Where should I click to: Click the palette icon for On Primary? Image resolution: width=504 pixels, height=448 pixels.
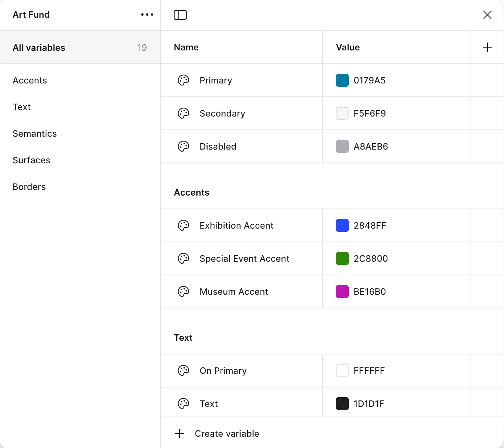coord(183,371)
